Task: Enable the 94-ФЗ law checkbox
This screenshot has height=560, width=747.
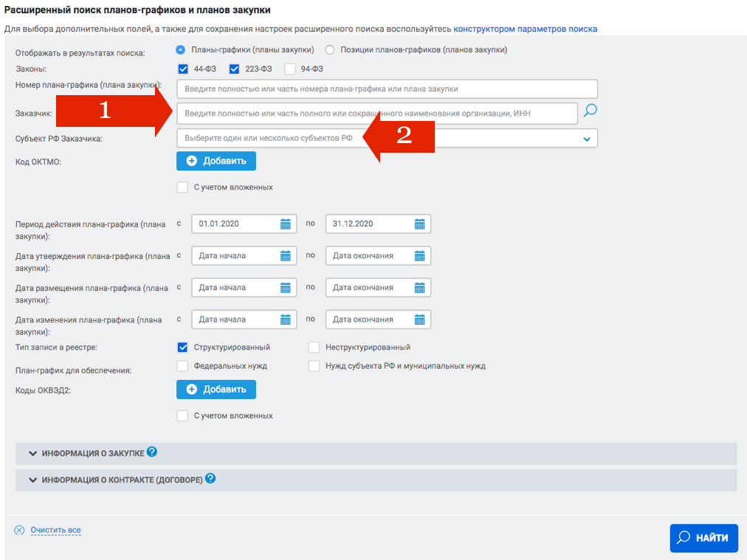Action: point(290,69)
